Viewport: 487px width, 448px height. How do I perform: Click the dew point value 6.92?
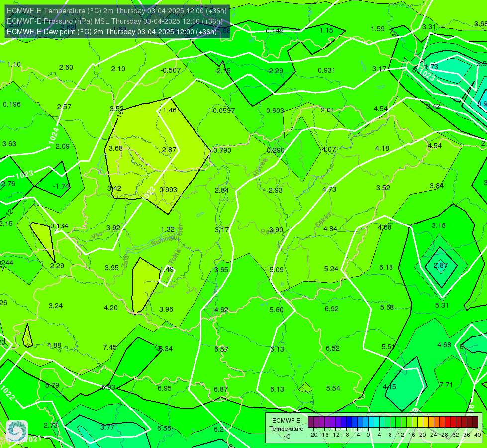[x=332, y=309]
